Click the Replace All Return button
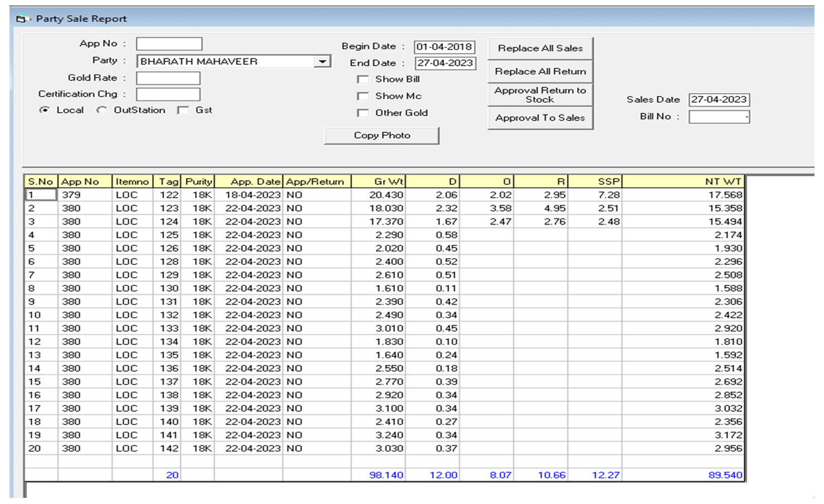Viewport: 824px width, 504px height. pos(540,71)
